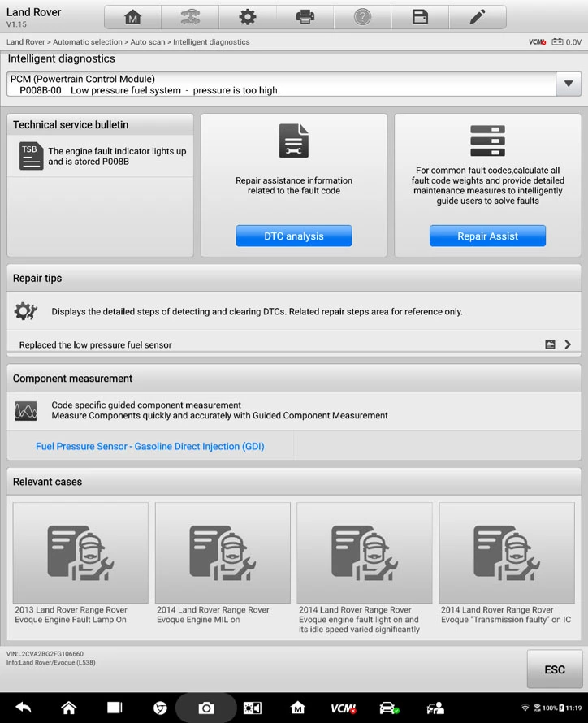This screenshot has height=723, width=588.
Task: Click the Technical service bulletin header
Action: point(100,124)
